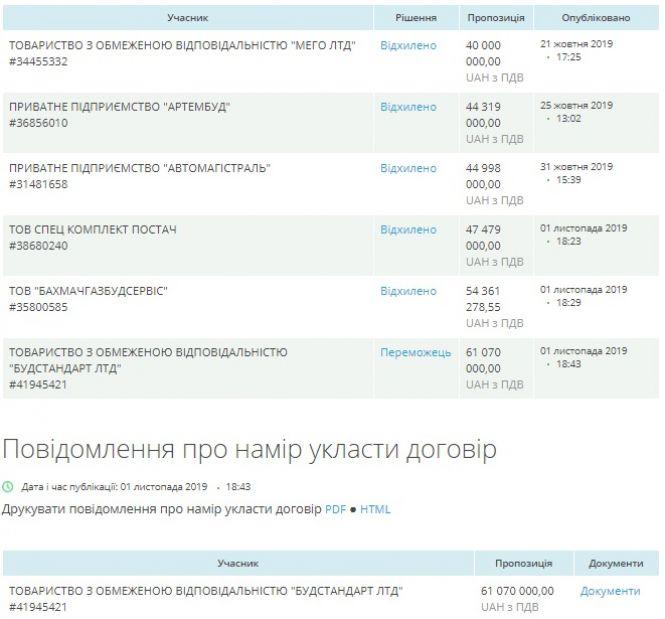
Task: Click the Документи column header
Action: coord(616,563)
